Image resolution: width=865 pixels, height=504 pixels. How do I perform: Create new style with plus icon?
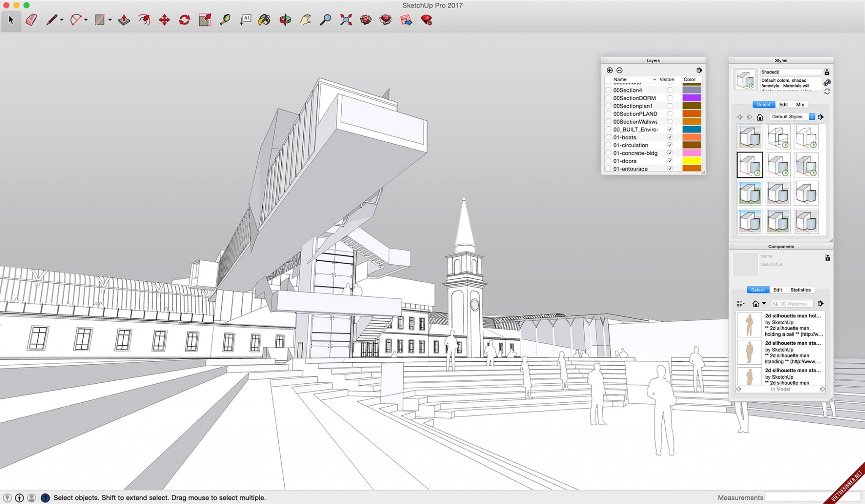827,82
